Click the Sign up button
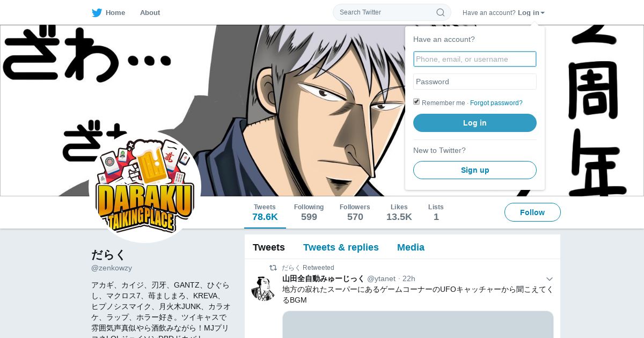The image size is (644, 338). (475, 170)
